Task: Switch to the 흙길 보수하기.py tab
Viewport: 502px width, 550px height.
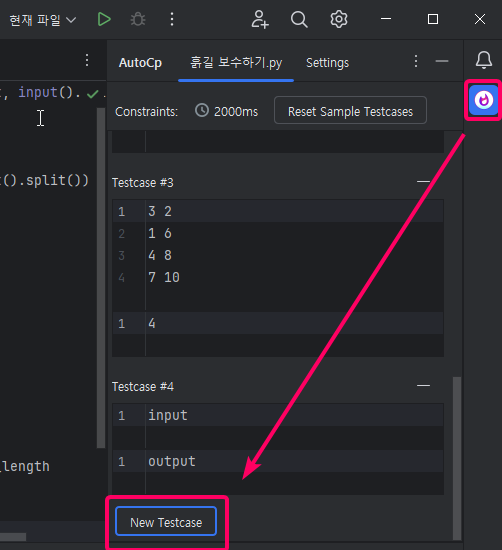Action: (x=236, y=63)
